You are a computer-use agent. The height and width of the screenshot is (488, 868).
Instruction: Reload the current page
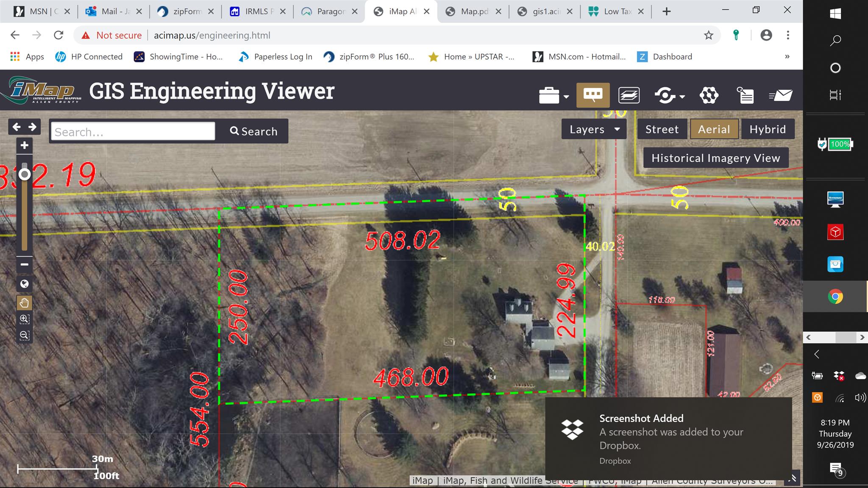tap(58, 35)
